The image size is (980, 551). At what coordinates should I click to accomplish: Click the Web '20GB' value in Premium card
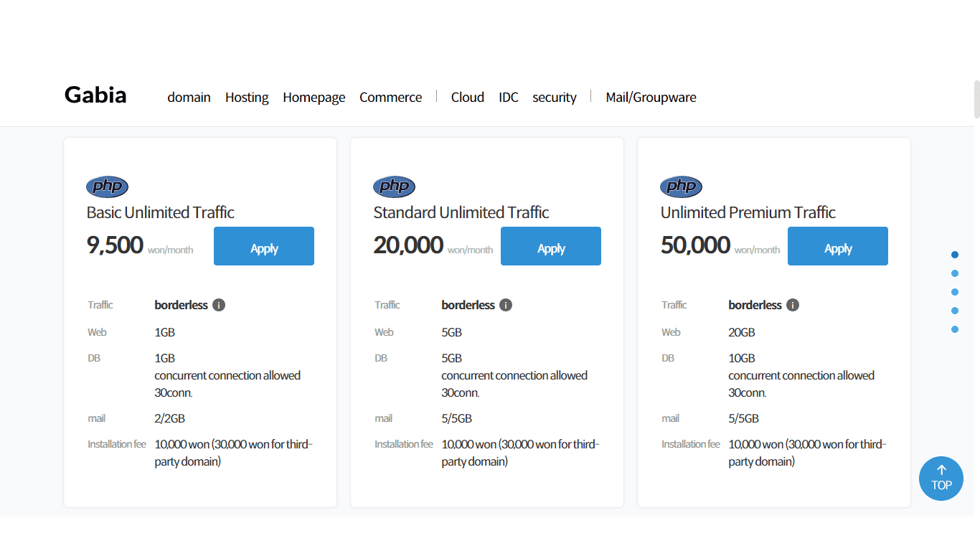(x=742, y=332)
